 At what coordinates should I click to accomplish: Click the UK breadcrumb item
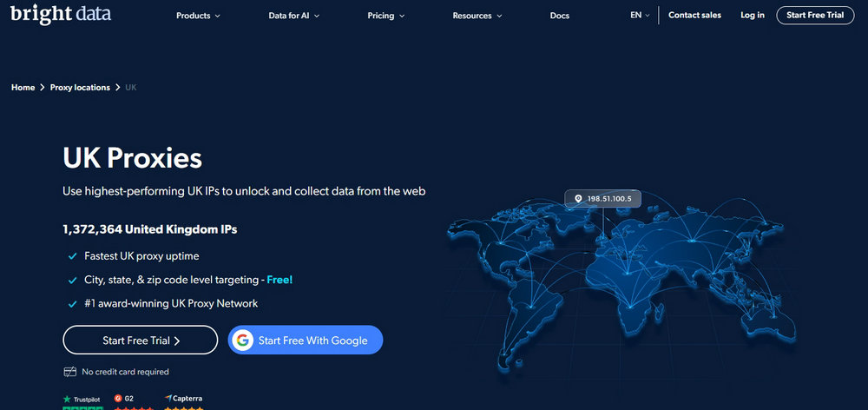(131, 88)
